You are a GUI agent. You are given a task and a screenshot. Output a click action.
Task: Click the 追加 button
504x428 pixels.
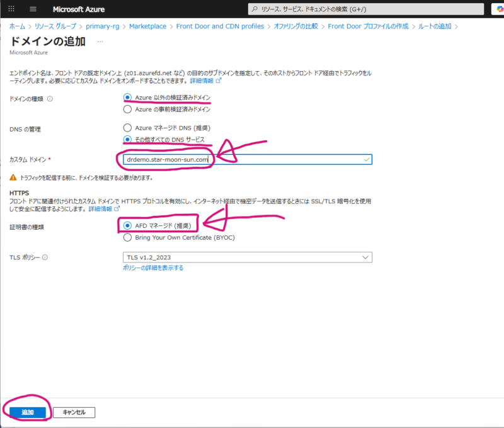(x=27, y=412)
